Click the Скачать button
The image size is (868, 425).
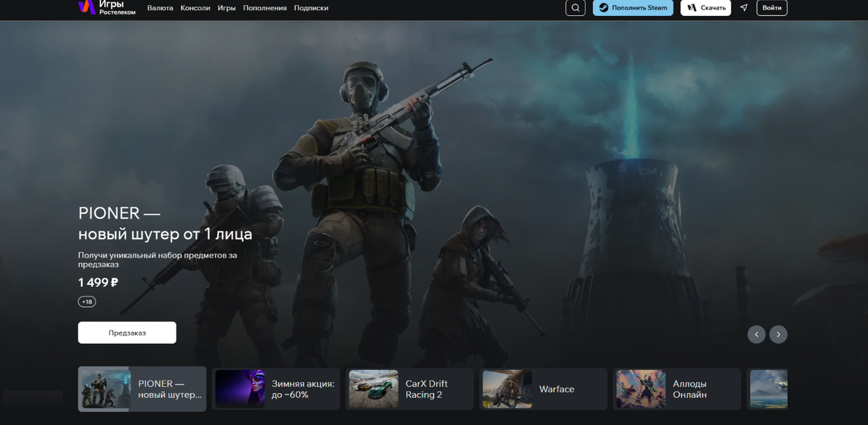705,8
